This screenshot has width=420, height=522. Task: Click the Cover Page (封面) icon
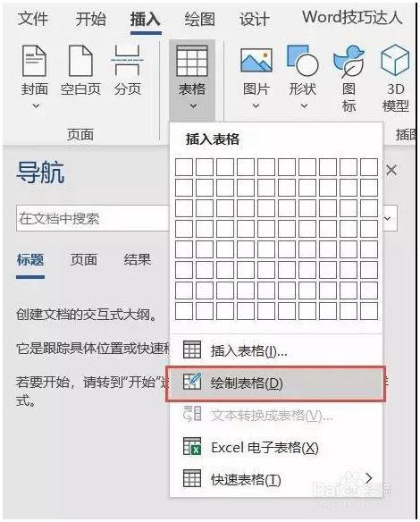(34, 62)
